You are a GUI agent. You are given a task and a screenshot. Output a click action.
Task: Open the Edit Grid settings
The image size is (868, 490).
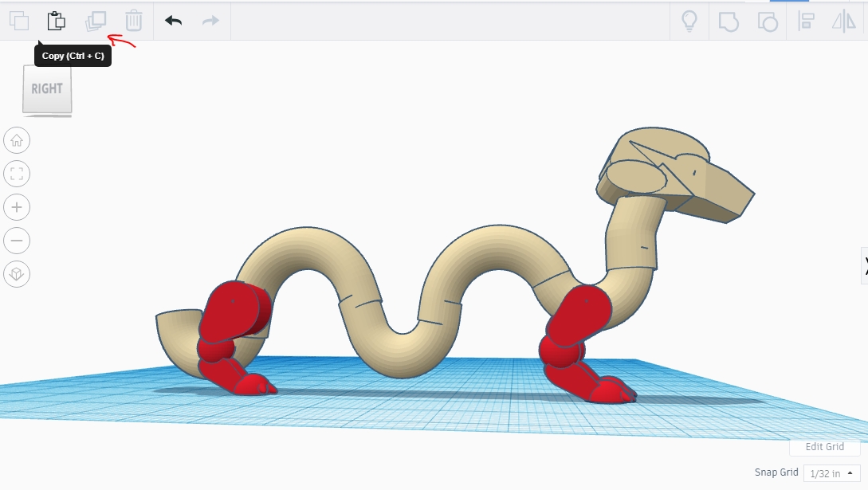point(824,446)
